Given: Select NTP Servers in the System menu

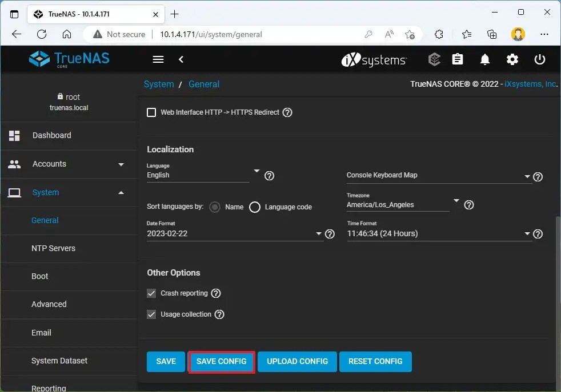Looking at the screenshot, I should point(53,248).
